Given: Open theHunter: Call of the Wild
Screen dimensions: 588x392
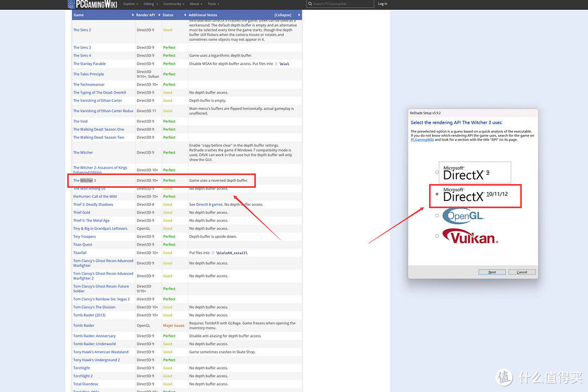Looking at the screenshot, I should click(x=95, y=197).
